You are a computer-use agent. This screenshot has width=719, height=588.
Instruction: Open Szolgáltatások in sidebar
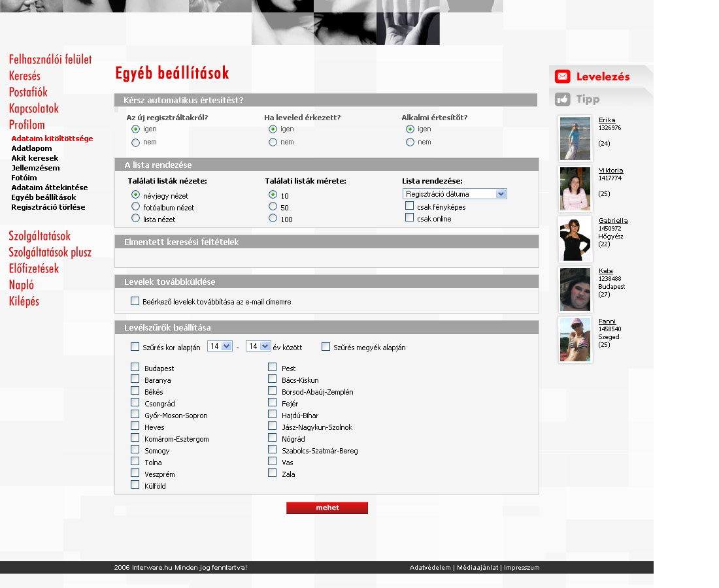(x=39, y=236)
